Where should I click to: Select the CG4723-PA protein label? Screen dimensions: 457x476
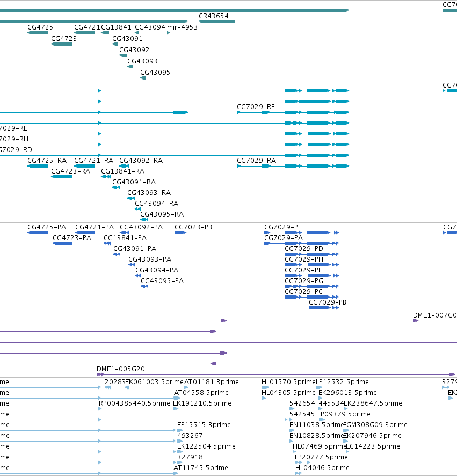[72, 238]
